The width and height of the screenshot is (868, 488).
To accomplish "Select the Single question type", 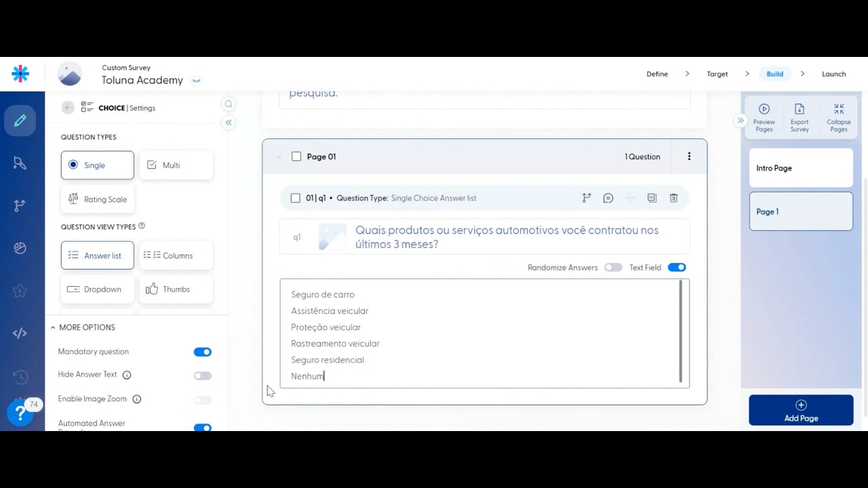I will pos(98,165).
